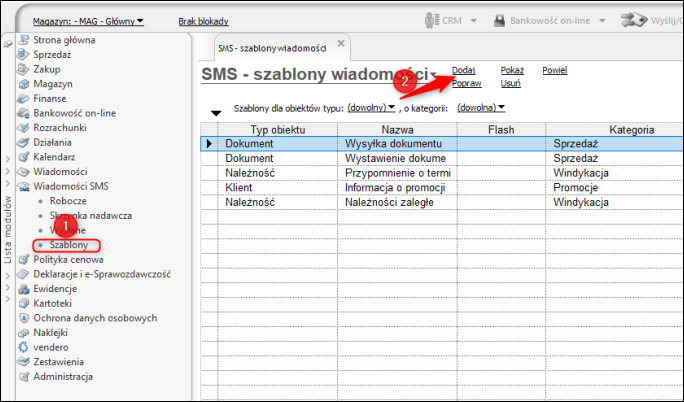Click the Strona główna module icon
Image resolution: width=684 pixels, height=402 pixels.
[x=23, y=40]
